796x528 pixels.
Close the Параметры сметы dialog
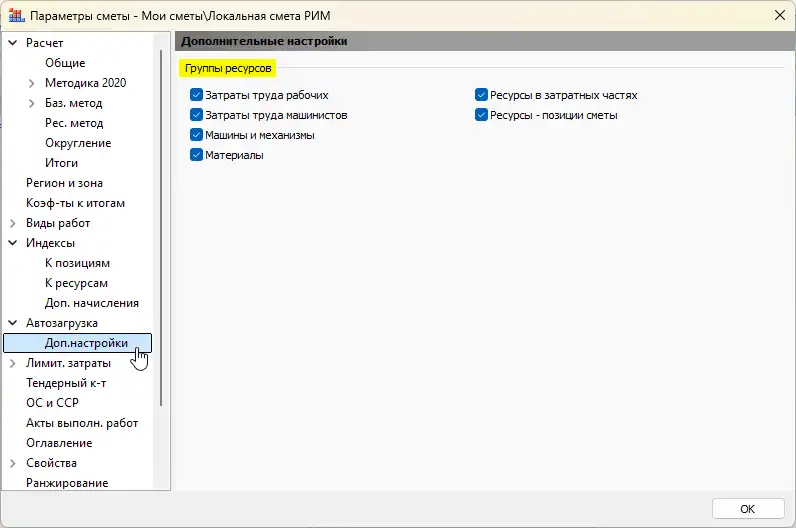(x=778, y=15)
